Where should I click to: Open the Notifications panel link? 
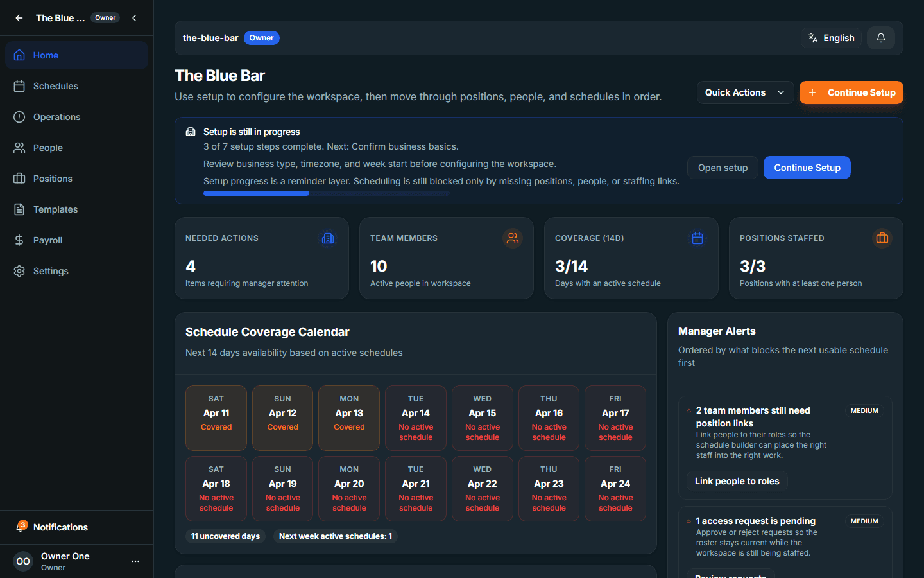click(x=76, y=527)
